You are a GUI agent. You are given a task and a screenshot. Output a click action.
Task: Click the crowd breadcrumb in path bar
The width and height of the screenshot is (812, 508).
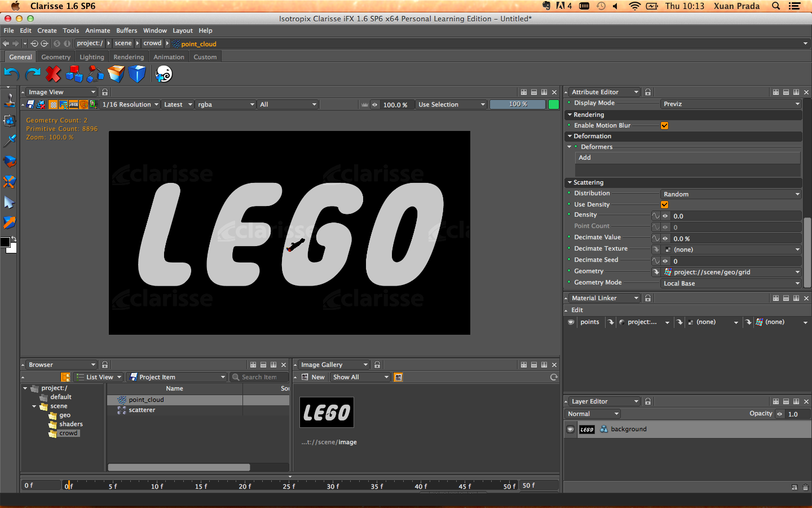(x=152, y=43)
